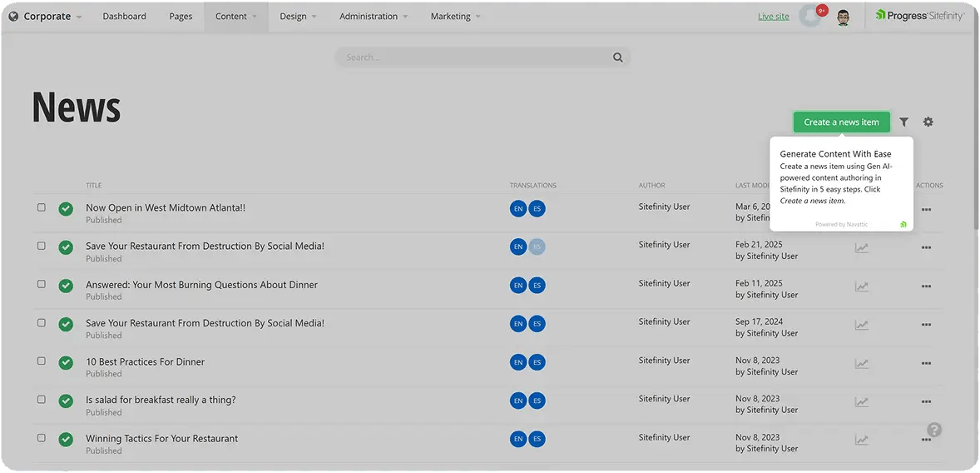980x473 pixels.
Task: Open actions menu for Now Open in West Midtown Atlanta
Action: point(926,210)
